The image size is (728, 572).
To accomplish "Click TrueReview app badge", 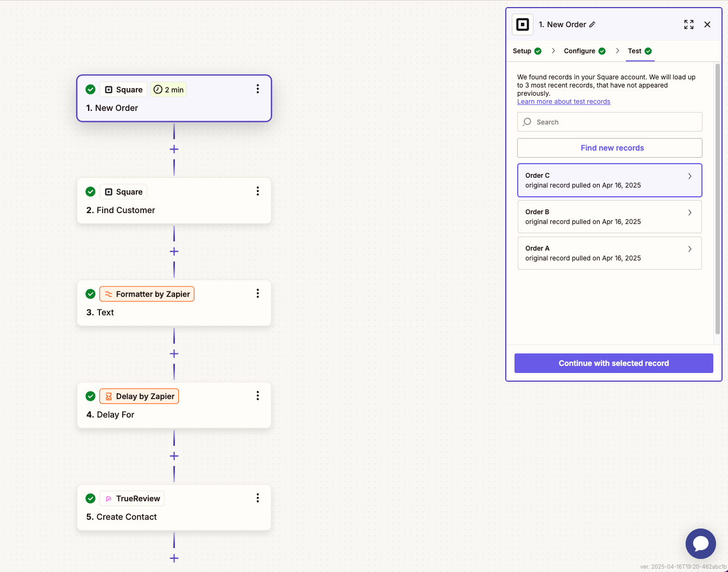I will (x=132, y=499).
